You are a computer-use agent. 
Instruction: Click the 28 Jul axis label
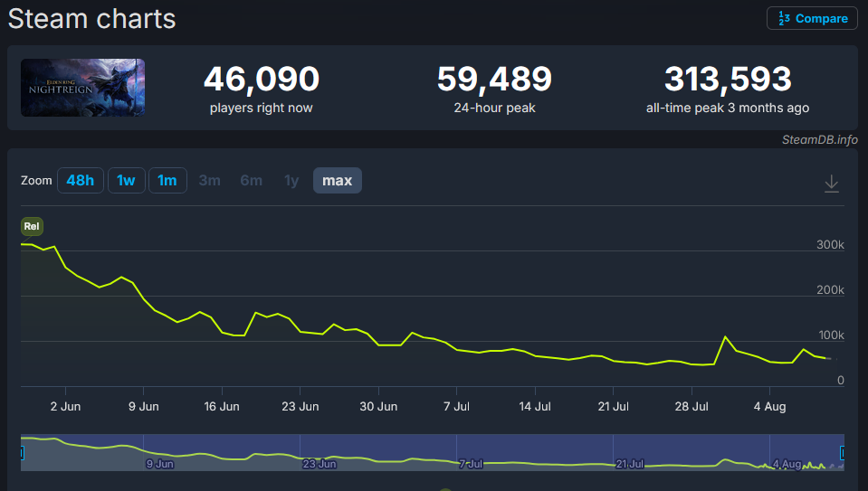click(692, 406)
